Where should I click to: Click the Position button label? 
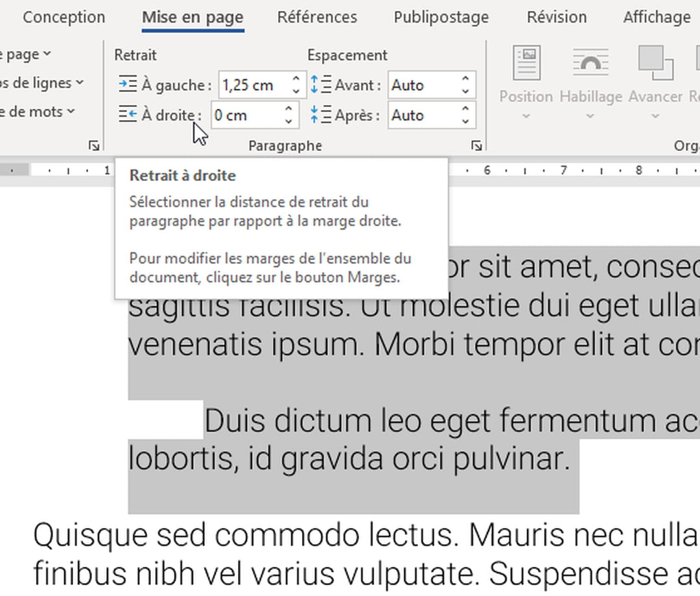click(x=525, y=96)
